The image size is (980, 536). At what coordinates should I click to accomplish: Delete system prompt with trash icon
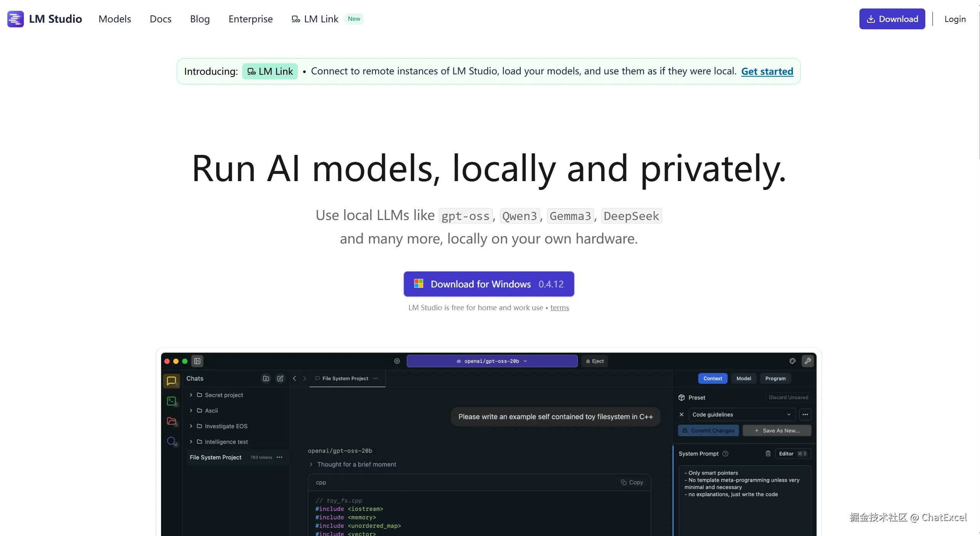tap(768, 454)
